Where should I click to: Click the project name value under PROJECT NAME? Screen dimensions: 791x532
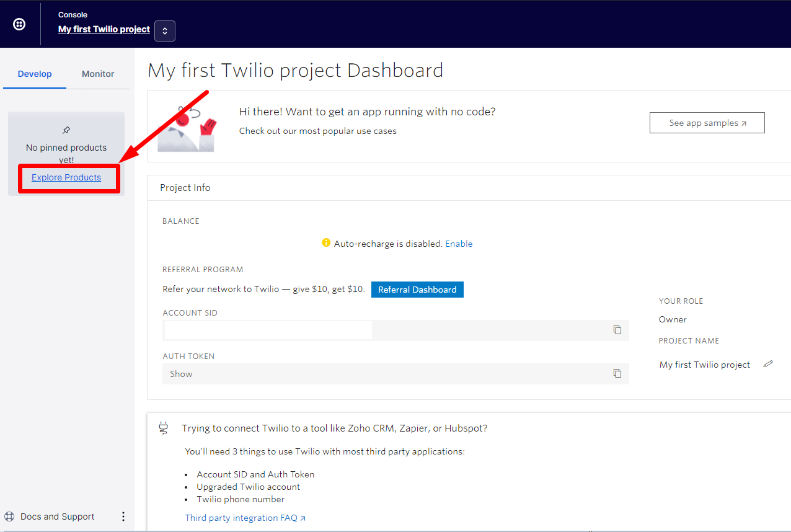click(x=705, y=365)
